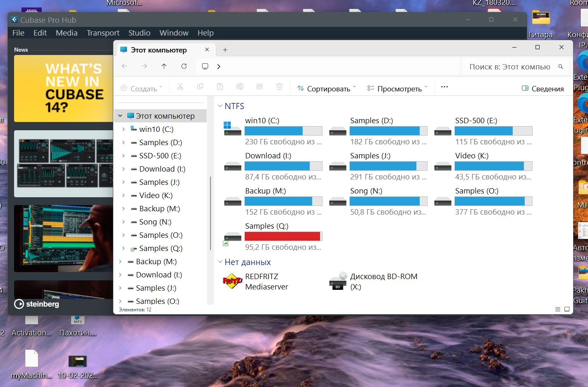
Task: Open the Samples (Q:) network drive icon
Action: [232, 238]
